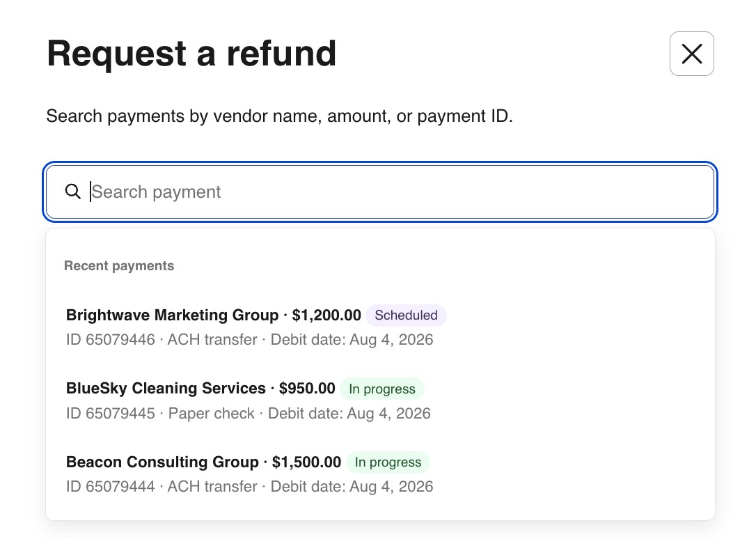Image resolution: width=756 pixels, height=539 pixels.
Task: Close the Request a refund dialog
Action: tap(691, 54)
